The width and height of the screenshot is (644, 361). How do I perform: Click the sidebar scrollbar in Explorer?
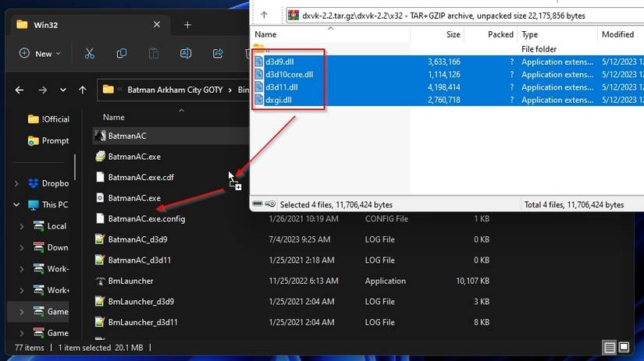pos(75,167)
